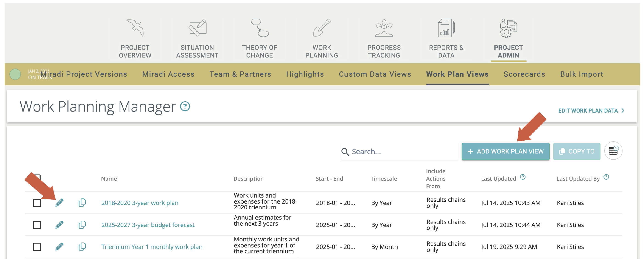Click the Progress Tracking plant icon

tap(384, 28)
